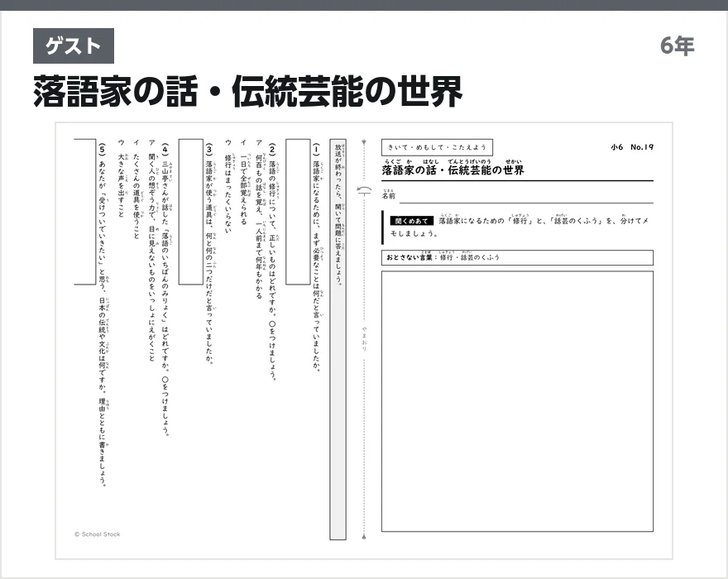Viewport: 728px width, 579px height.
Task: Click the 聞くめあて black label
Action: pyautogui.click(x=411, y=221)
